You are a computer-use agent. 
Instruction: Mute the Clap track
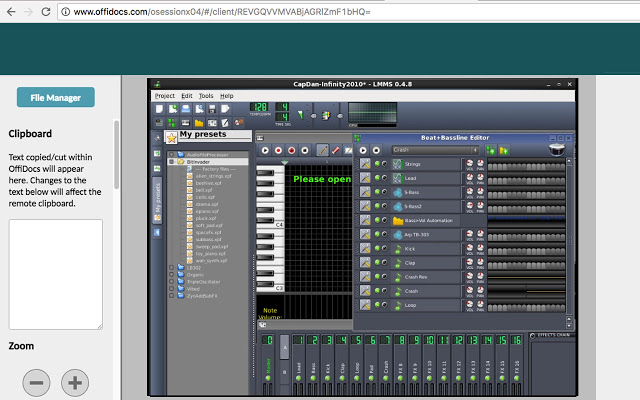378,262
